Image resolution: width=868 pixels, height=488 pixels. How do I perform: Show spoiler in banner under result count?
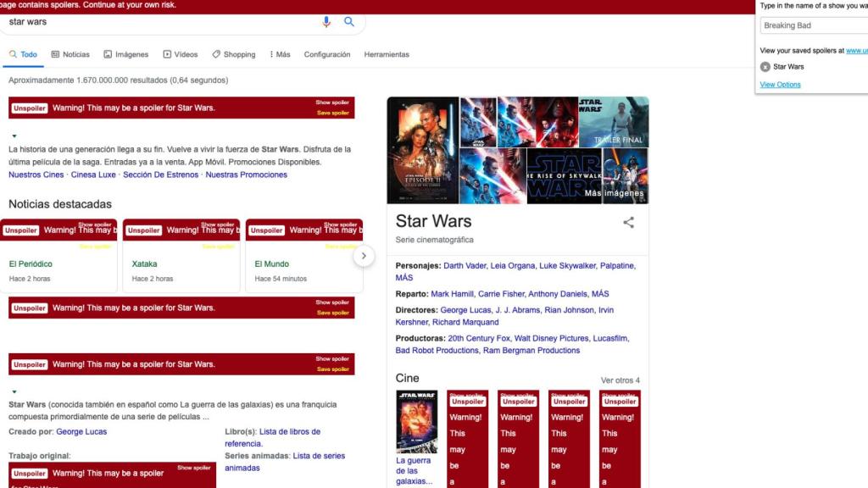(x=332, y=103)
